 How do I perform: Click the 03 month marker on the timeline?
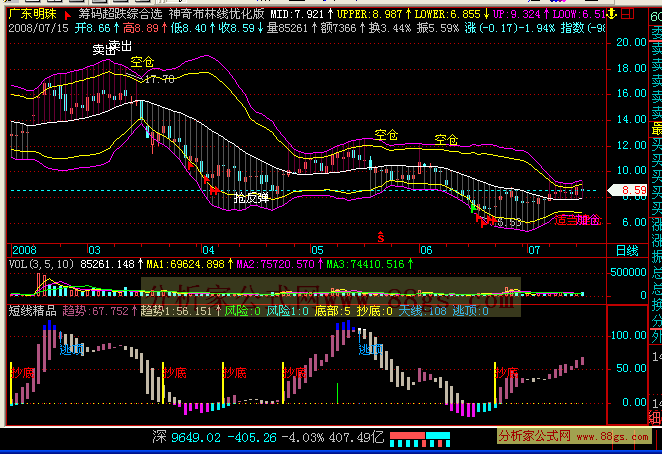click(94, 250)
